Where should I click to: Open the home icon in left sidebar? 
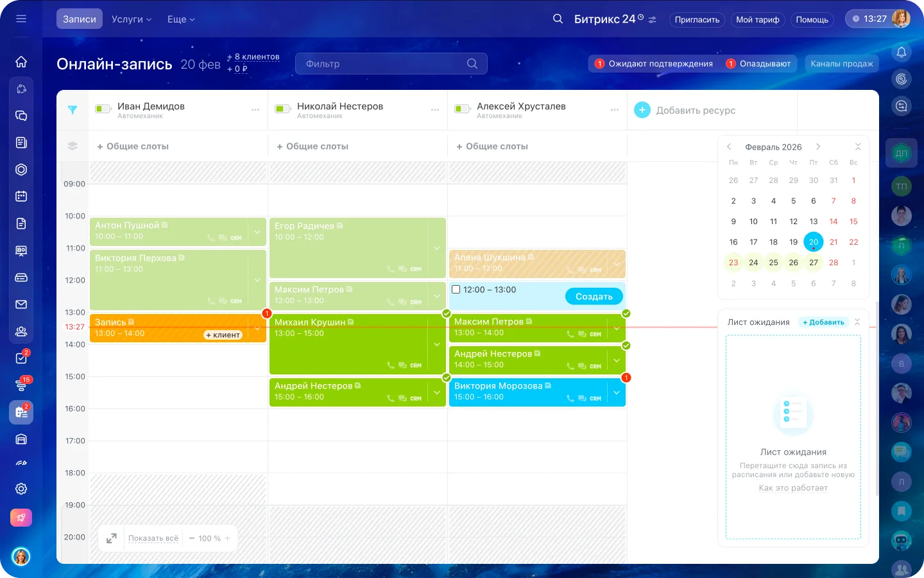point(21,62)
